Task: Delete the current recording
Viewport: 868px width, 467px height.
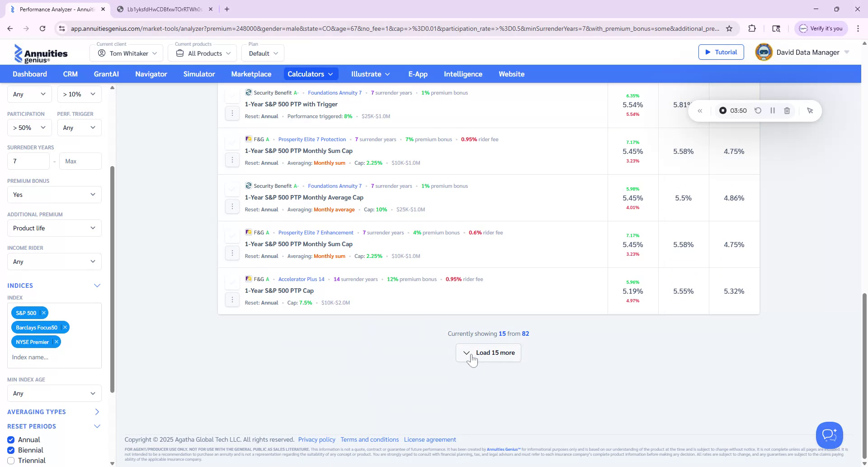Action: pos(788,110)
